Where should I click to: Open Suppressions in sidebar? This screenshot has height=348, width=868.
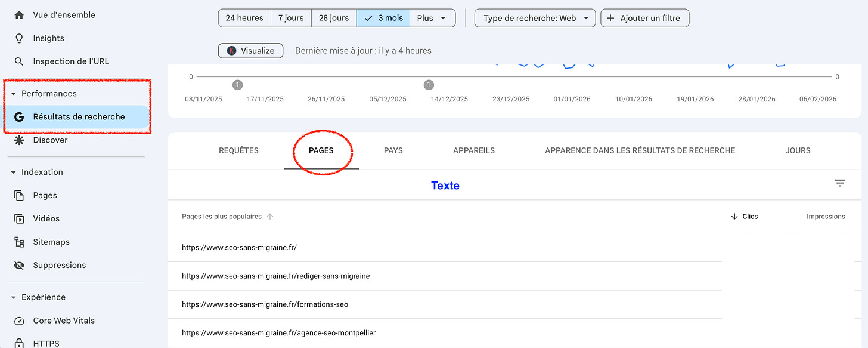click(60, 265)
